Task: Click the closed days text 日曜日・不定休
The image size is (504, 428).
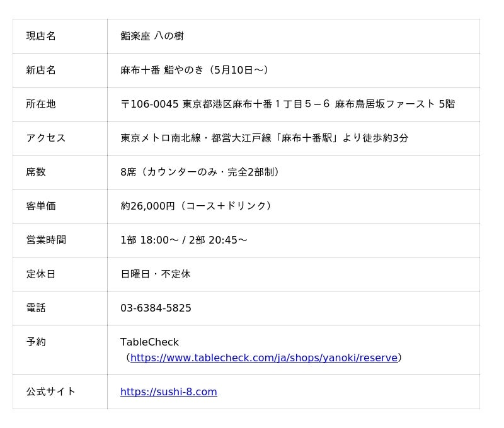Action: [155, 274]
